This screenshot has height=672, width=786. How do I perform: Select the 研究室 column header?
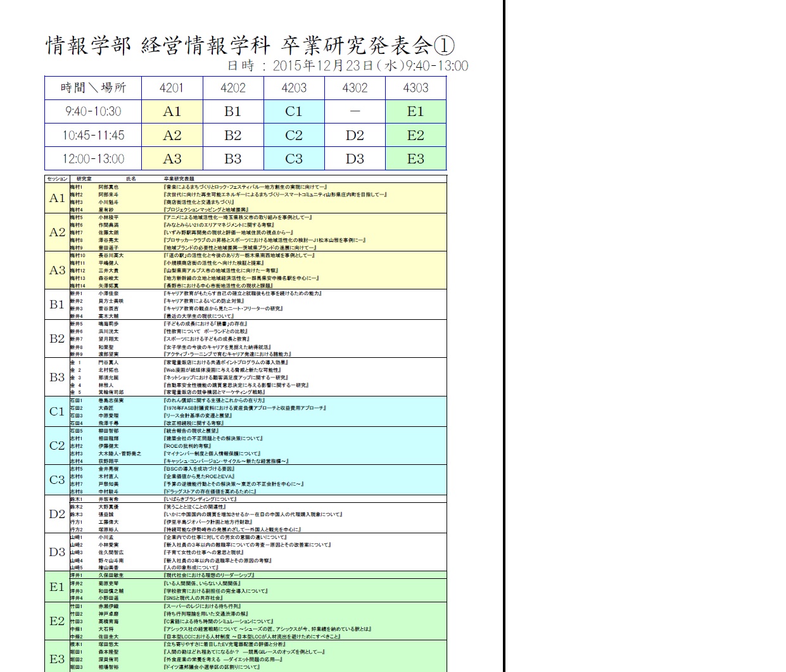tap(84, 179)
